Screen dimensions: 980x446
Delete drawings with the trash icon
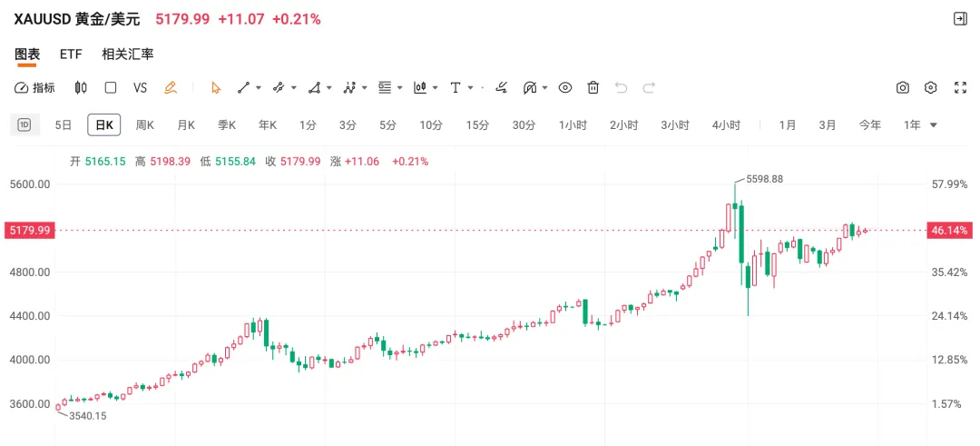coord(593,88)
